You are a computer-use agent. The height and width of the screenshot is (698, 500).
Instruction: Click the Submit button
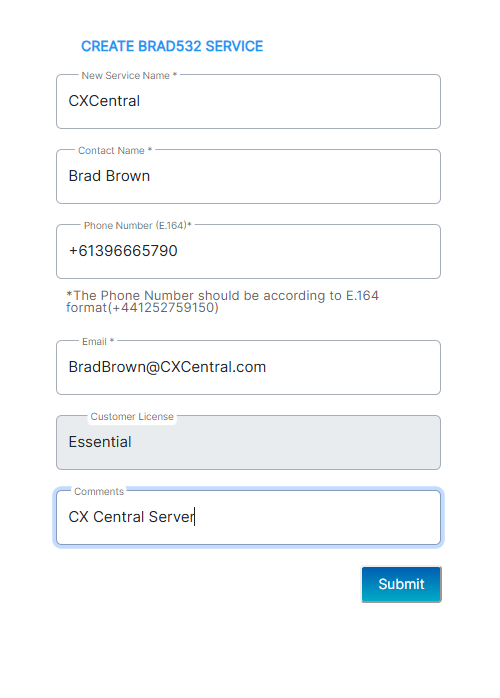click(x=401, y=584)
